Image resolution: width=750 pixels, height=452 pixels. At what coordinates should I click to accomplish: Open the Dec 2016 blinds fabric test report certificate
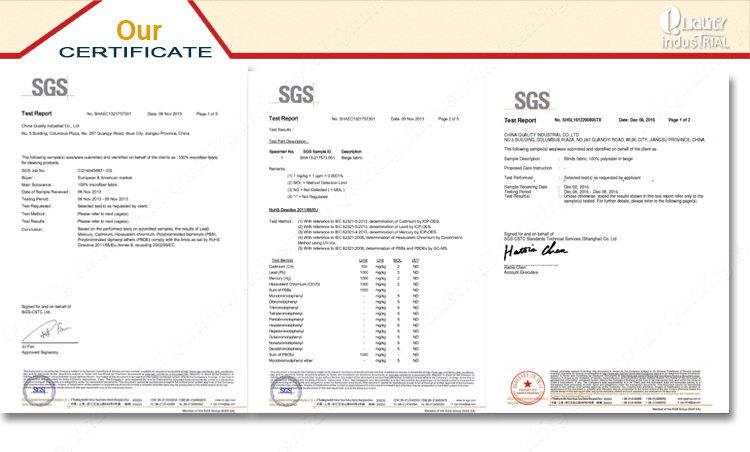click(x=607, y=244)
